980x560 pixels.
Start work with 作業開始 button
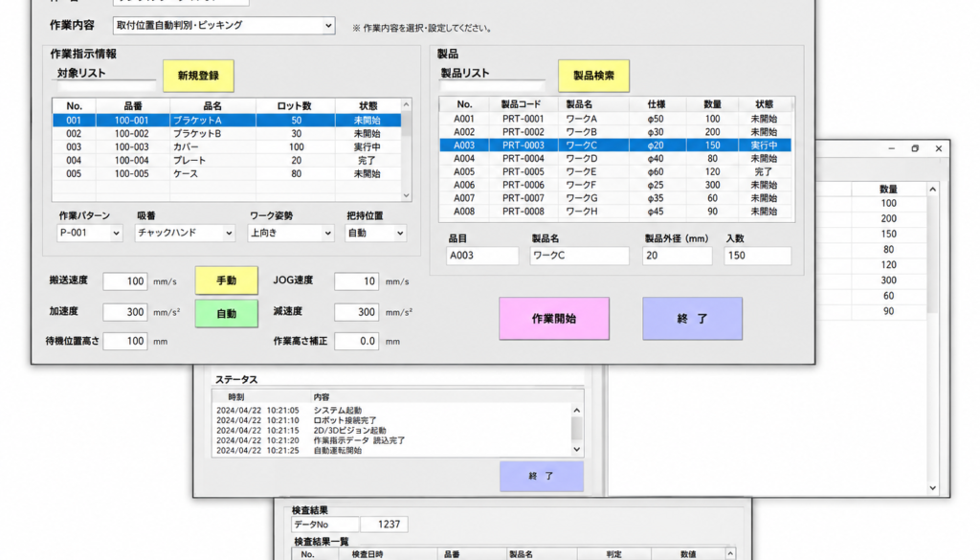point(554,319)
